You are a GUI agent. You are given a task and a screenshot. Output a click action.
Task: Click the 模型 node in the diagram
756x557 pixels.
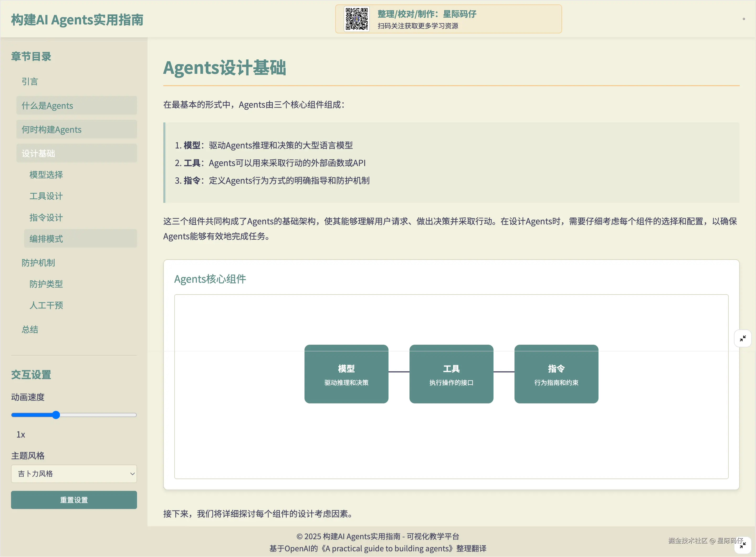(346, 374)
